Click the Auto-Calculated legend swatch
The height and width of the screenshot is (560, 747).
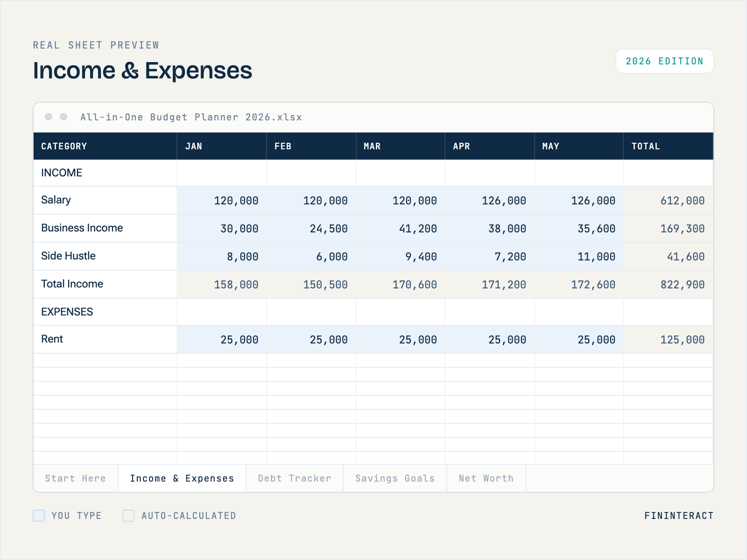128,516
